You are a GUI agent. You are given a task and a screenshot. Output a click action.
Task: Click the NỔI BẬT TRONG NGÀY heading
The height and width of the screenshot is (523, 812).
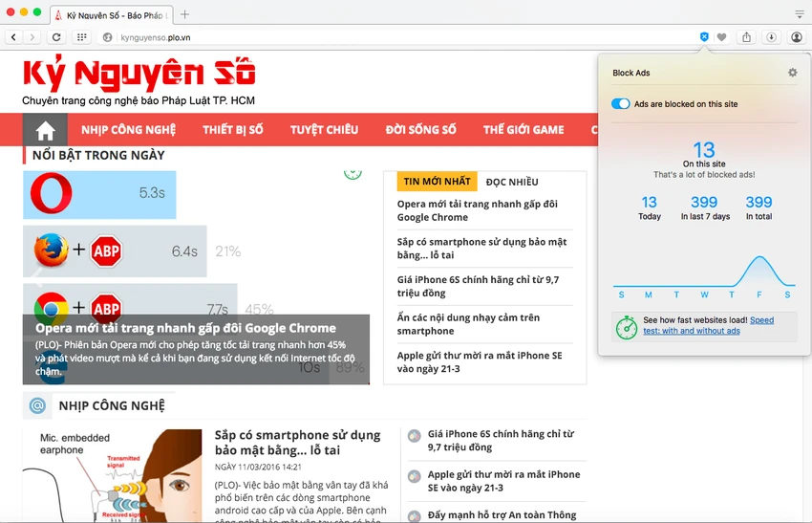point(98,155)
